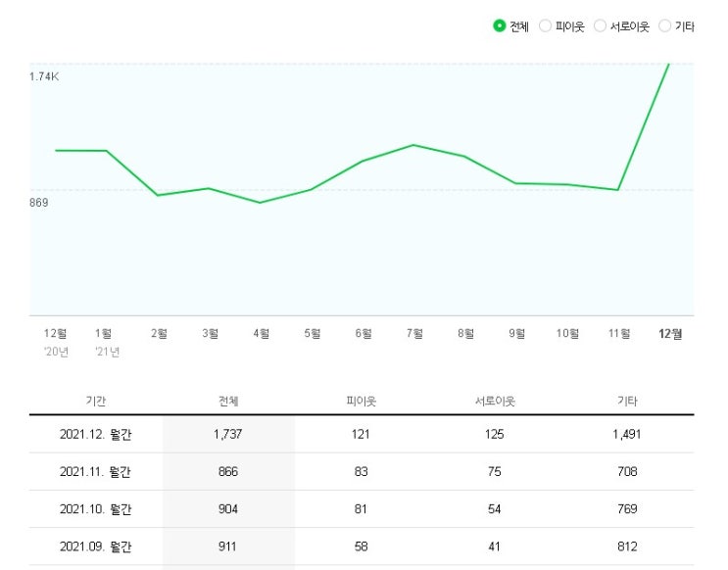Click the 9월 axis label

(516, 333)
